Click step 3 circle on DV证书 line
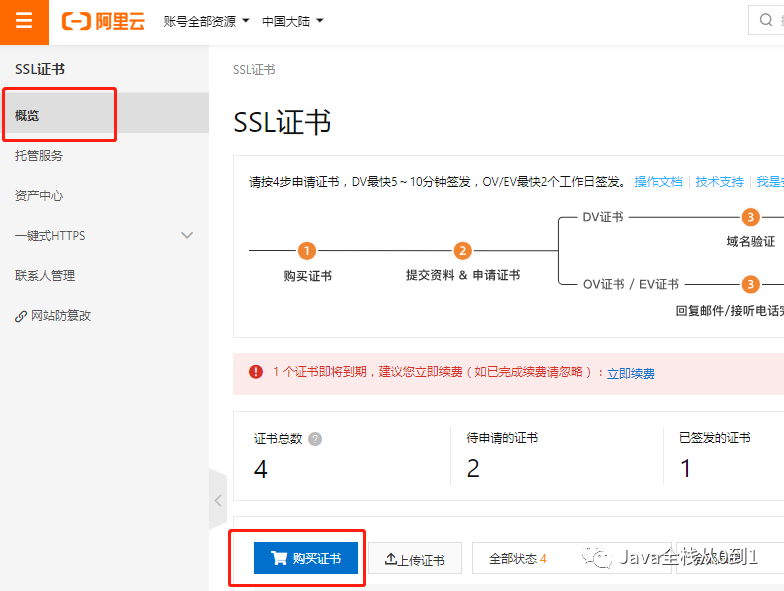The image size is (784, 591). [750, 217]
